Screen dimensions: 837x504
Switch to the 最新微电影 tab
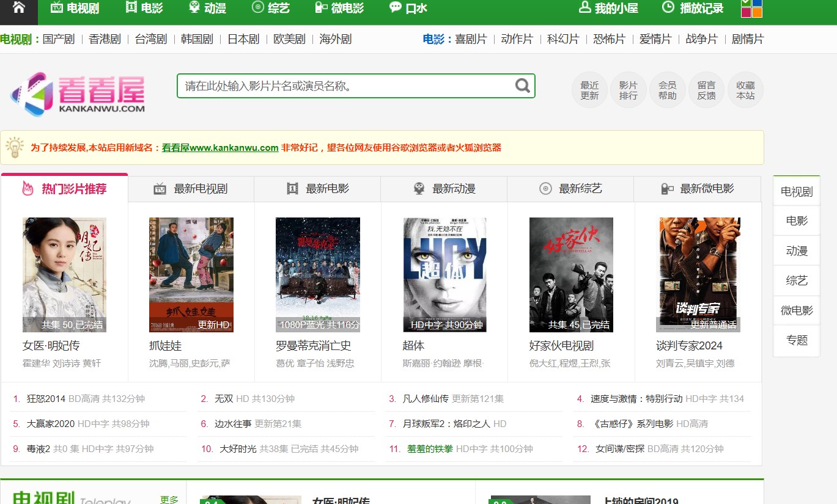(698, 189)
